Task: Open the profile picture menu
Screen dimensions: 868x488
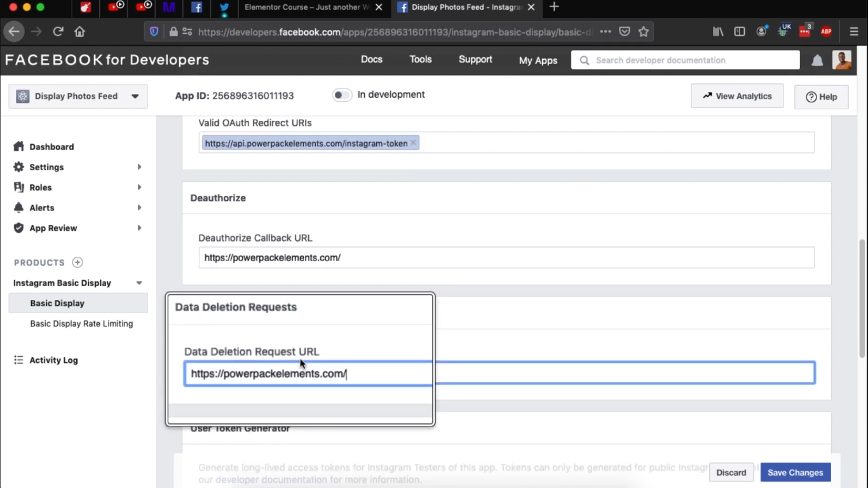Action: tap(842, 60)
